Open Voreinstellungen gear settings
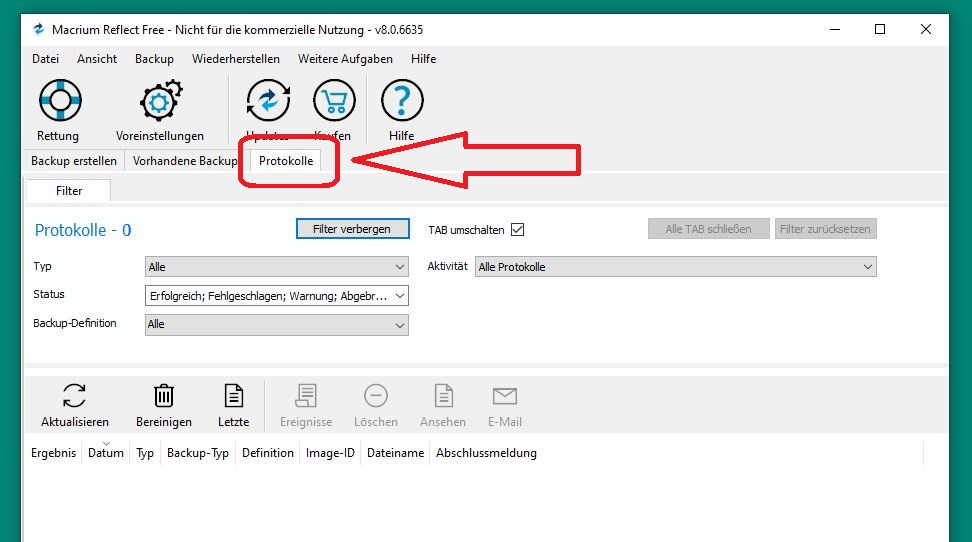The height and width of the screenshot is (542, 972). tap(160, 100)
